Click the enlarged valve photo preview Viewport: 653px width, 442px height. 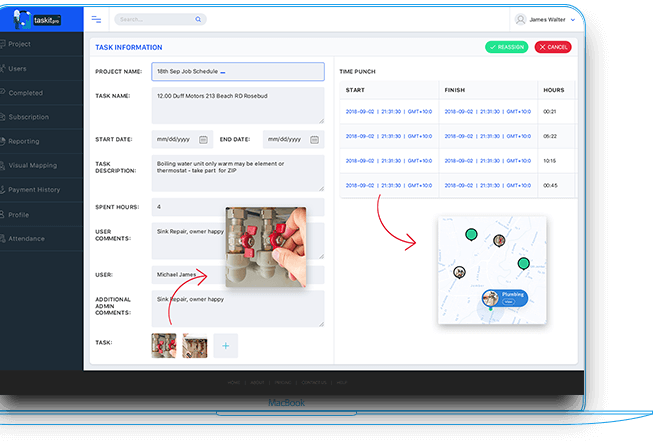[x=266, y=247]
